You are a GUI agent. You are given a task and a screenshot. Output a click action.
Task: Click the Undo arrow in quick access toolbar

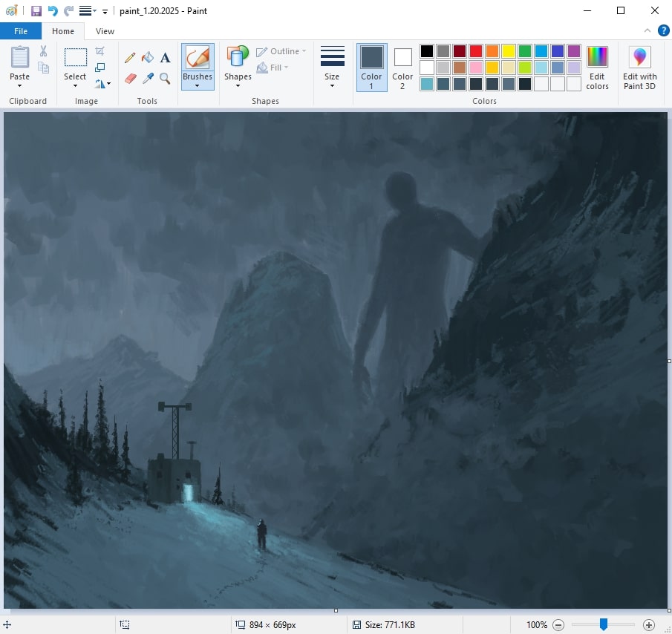pos(53,11)
